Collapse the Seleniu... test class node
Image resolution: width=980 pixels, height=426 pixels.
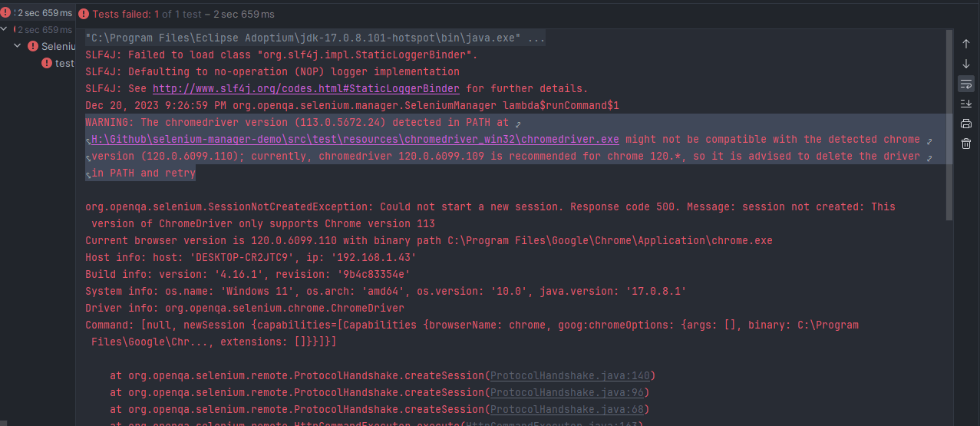click(x=18, y=46)
